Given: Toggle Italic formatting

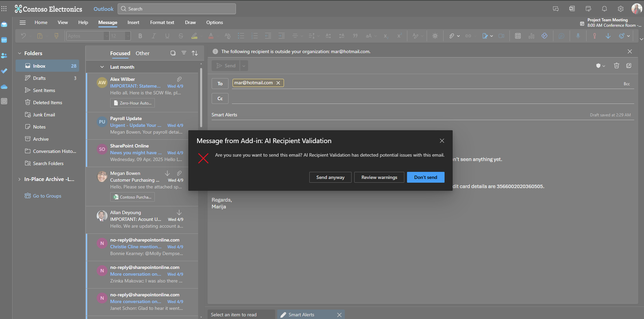Looking at the screenshot, I should click(154, 36).
